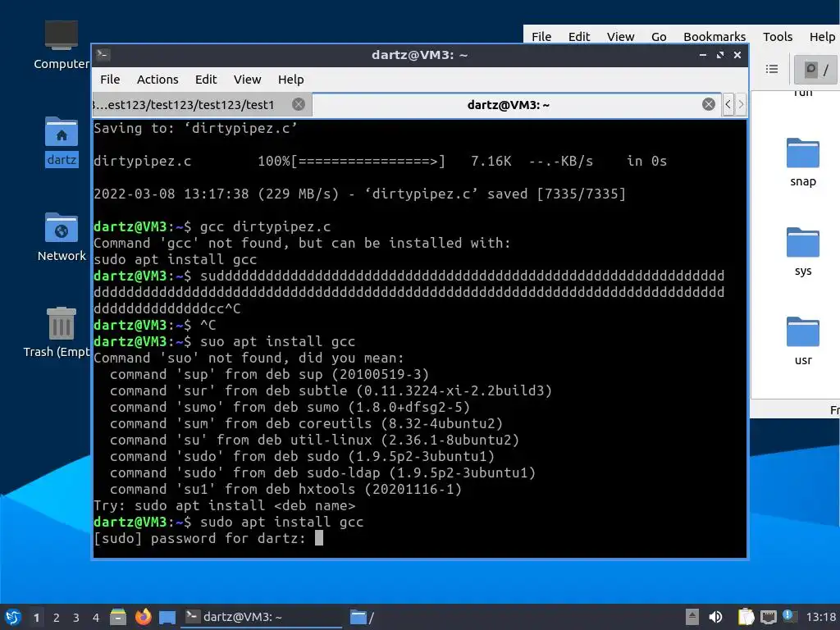Select the sys folder in file manager

pos(802,252)
